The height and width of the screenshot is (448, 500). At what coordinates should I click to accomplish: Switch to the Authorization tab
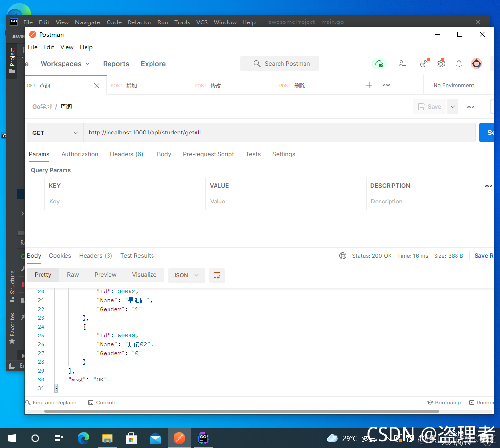80,154
